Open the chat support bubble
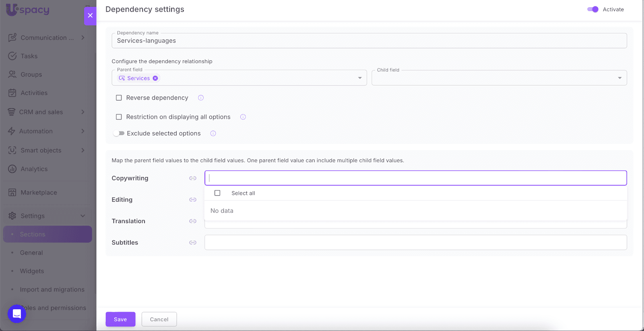This screenshot has height=331, width=644. click(17, 314)
